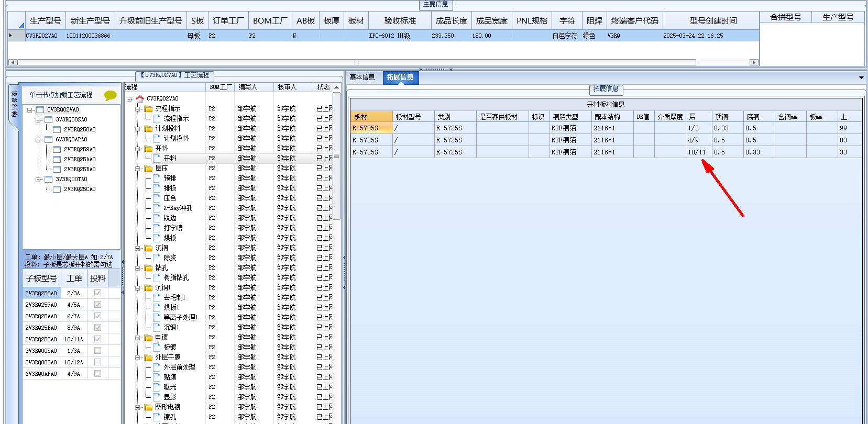868x424 pixels.
Task: Click the page icon beside 树脂钻孔
Action: pos(157,278)
